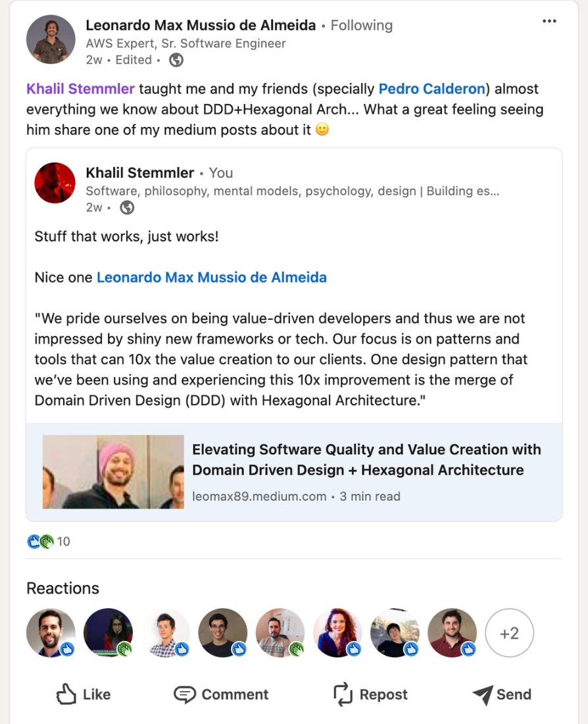Click the Repost arrows icon
This screenshot has height=724, width=588.
343,694
